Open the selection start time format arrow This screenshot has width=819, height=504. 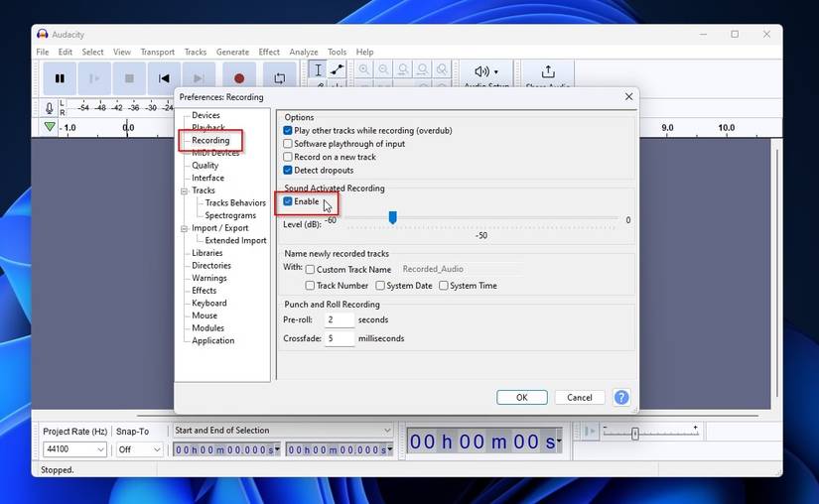pyautogui.click(x=277, y=448)
